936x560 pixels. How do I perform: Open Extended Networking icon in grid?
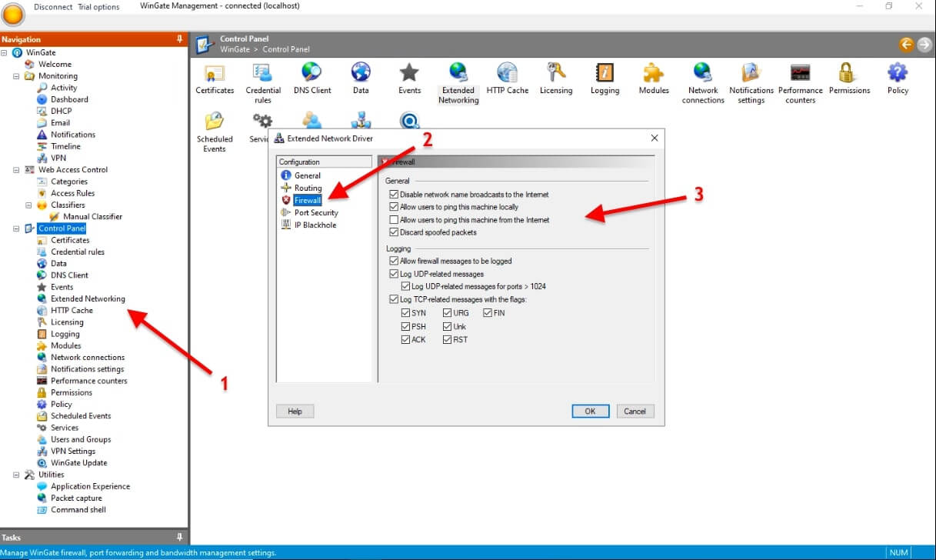(458, 82)
